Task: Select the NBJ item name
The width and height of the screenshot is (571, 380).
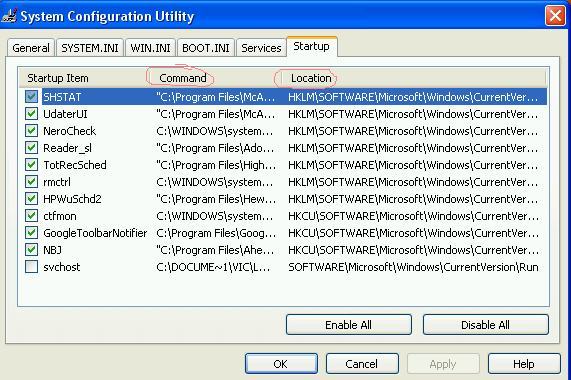Action: (52, 250)
